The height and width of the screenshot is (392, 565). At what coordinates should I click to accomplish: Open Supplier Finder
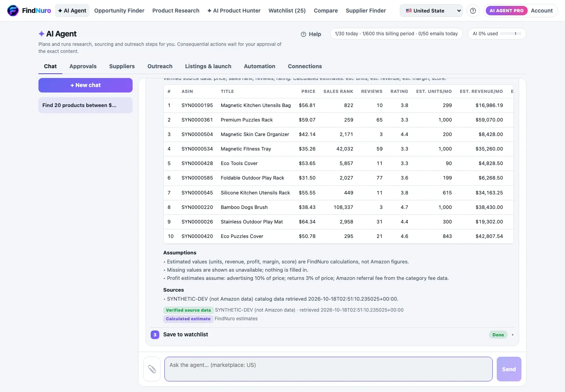(366, 11)
